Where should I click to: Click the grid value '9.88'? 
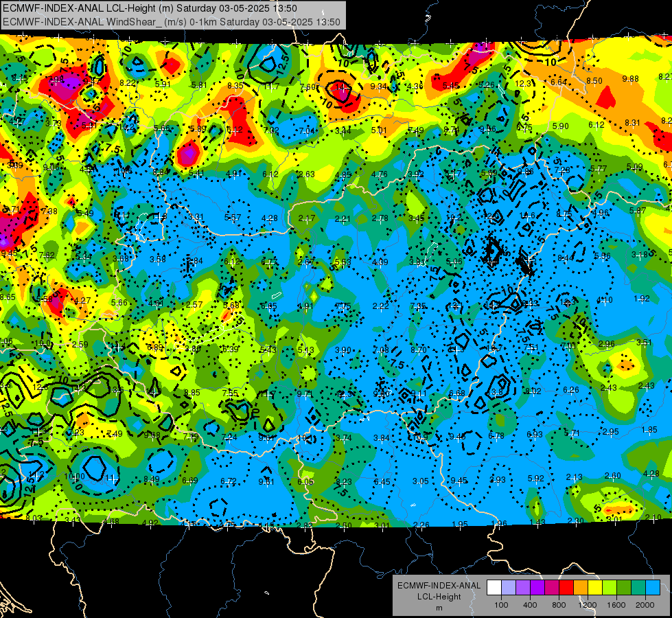tap(630, 79)
